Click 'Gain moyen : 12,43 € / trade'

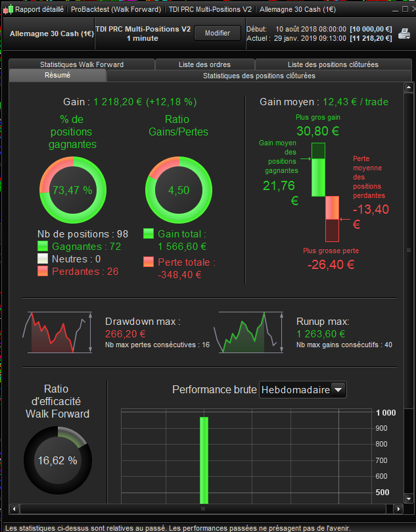click(324, 102)
